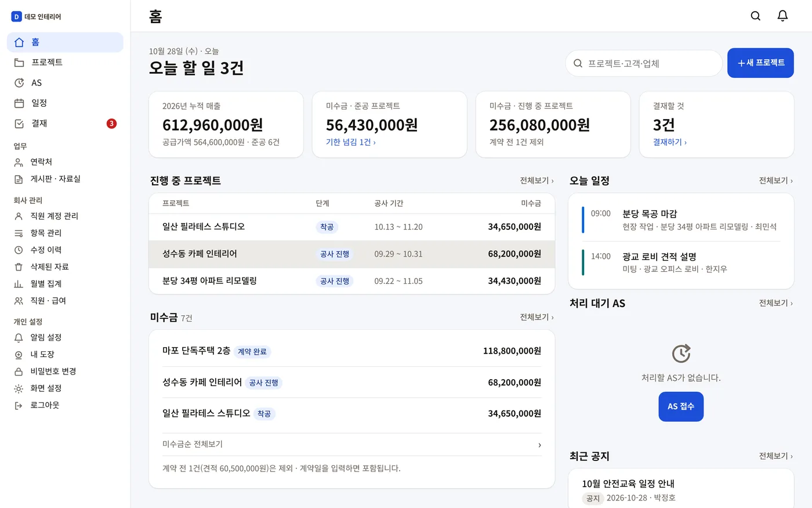Open the 광교 로비 견적 설명 schedule
The width and height of the screenshot is (812, 508).
tap(681, 262)
